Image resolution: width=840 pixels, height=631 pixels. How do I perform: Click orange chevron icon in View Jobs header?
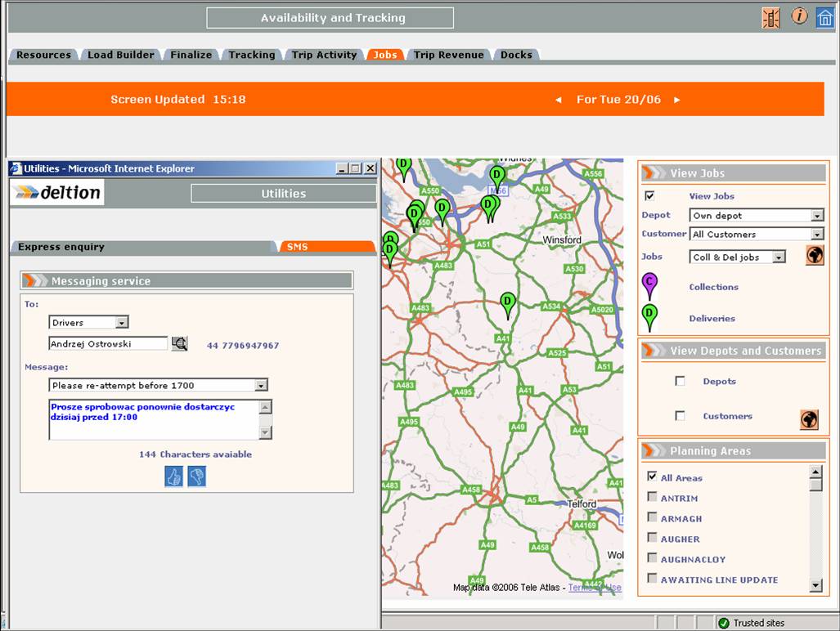coord(654,172)
